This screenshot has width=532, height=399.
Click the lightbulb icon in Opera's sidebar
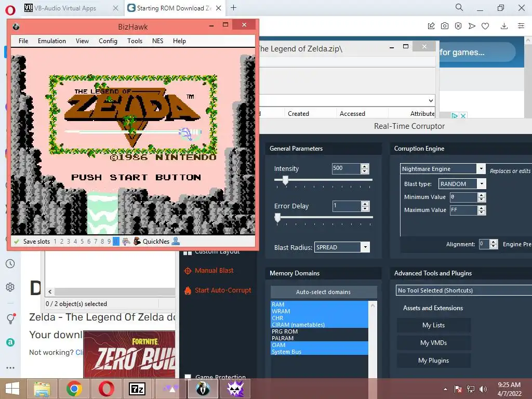(10, 318)
